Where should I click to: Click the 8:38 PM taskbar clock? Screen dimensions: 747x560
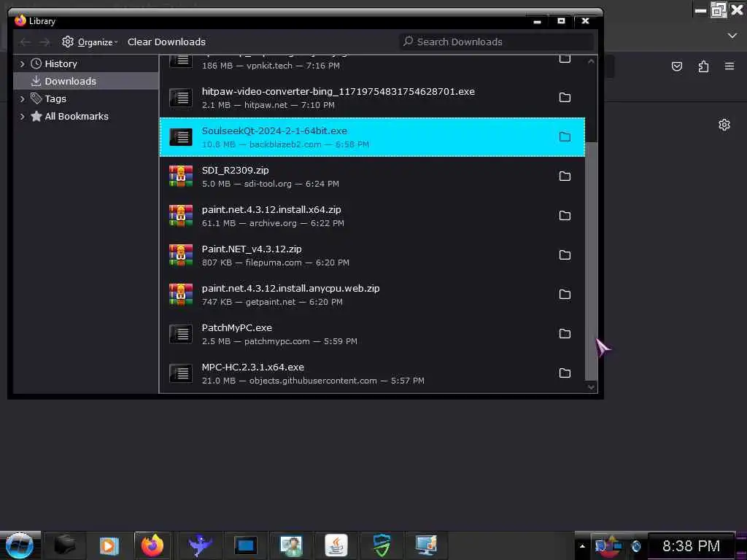(691, 546)
